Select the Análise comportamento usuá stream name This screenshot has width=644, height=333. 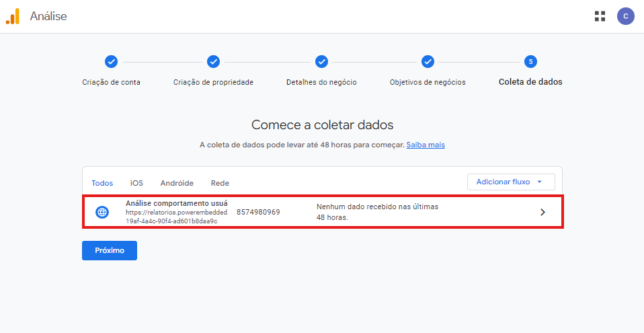(176, 203)
